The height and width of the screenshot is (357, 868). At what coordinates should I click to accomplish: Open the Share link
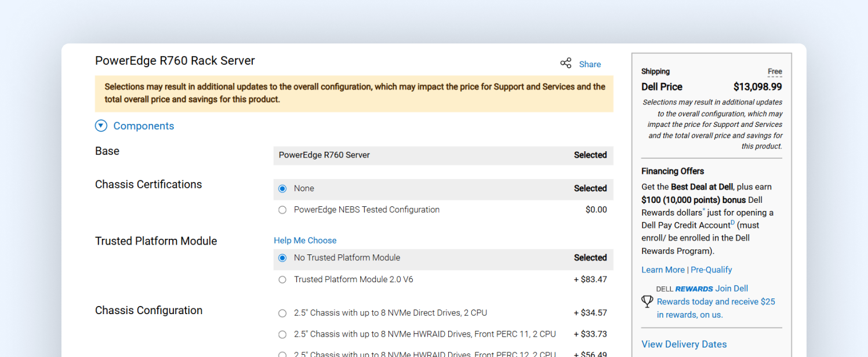(x=590, y=64)
